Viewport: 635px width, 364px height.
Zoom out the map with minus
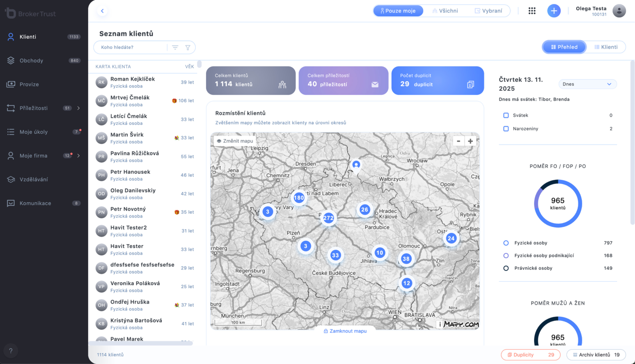pyautogui.click(x=458, y=141)
